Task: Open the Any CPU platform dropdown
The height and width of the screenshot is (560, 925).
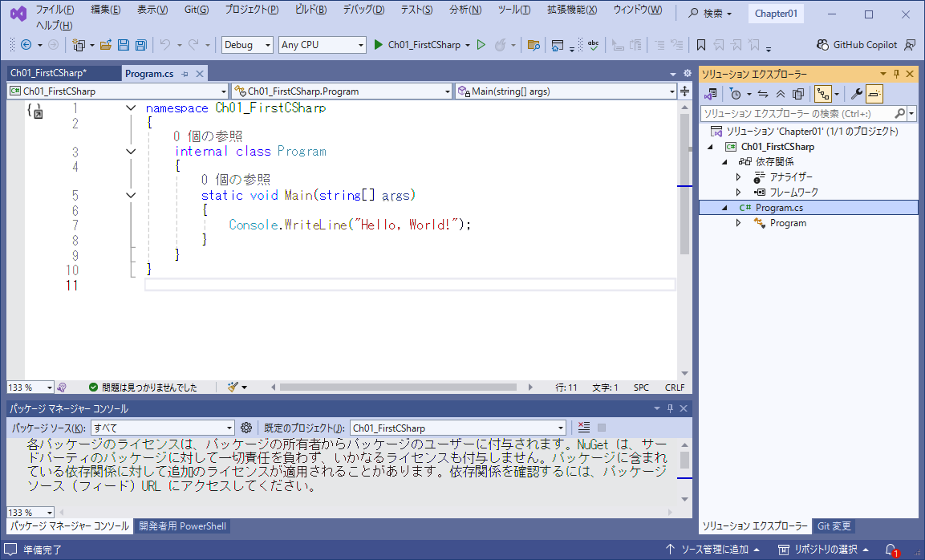Action: coord(322,45)
